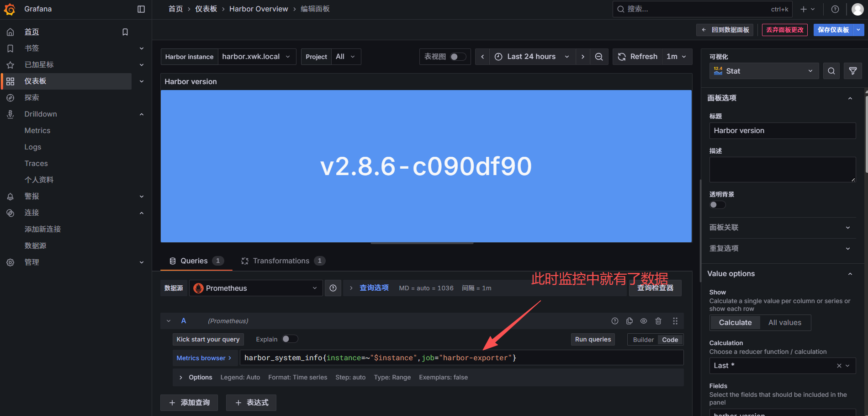Select Calculate show option
868x416 pixels.
click(x=735, y=323)
